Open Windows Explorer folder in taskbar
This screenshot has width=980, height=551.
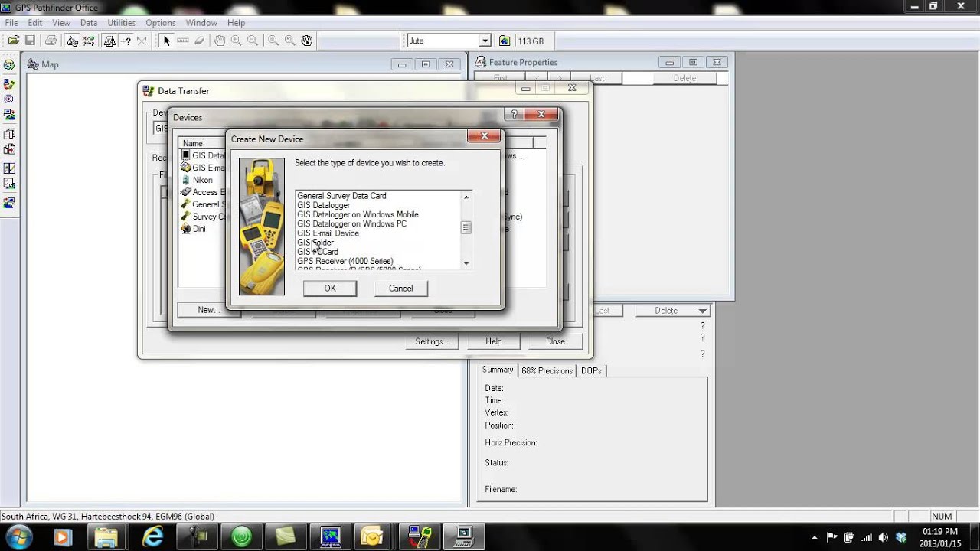[x=107, y=536]
